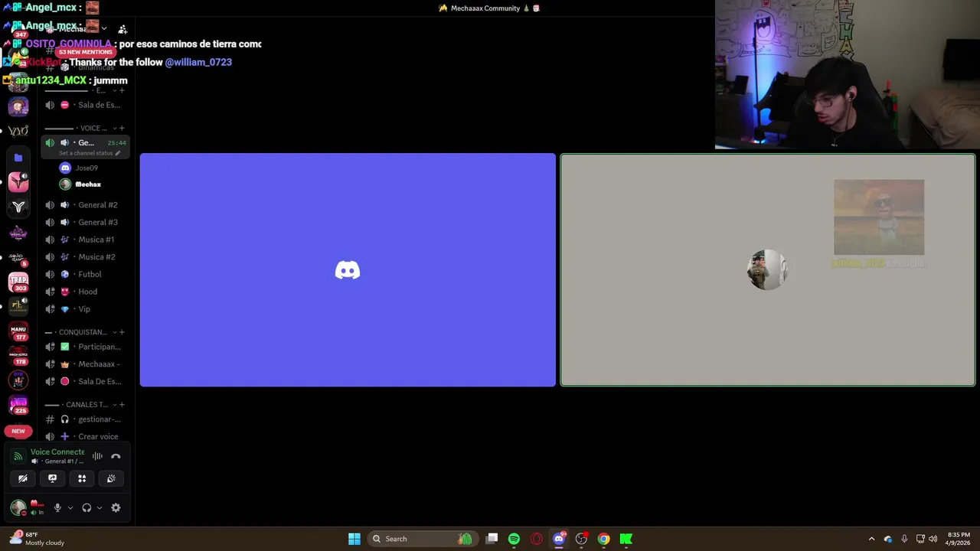Start sharing your screen
Viewport: 980px width, 551px height.
(x=52, y=478)
